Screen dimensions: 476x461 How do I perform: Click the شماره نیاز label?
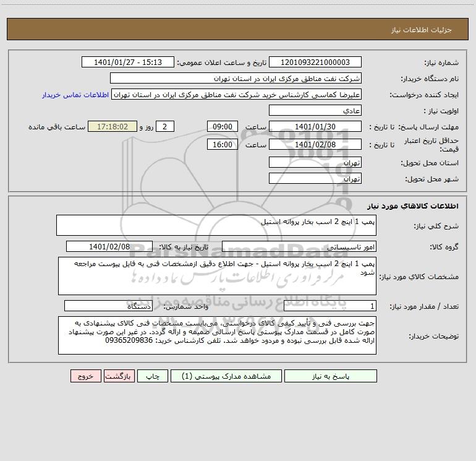[x=441, y=63]
